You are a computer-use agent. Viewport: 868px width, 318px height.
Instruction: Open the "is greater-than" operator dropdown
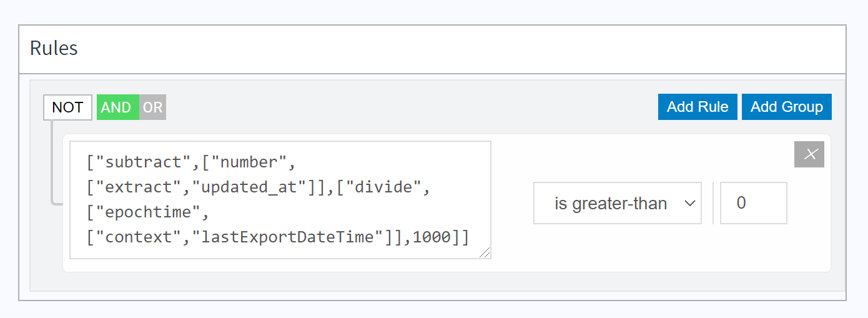[x=618, y=203]
